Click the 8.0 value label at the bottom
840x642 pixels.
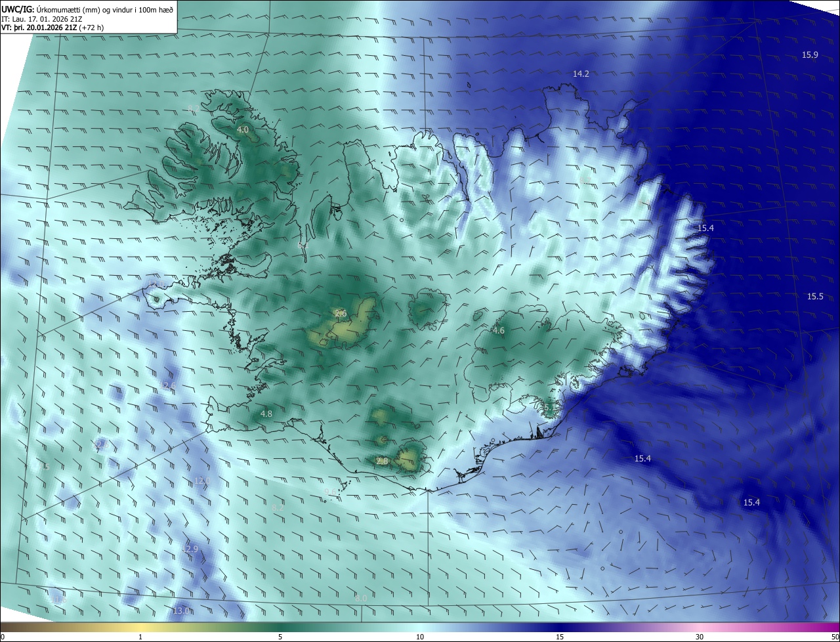(x=361, y=599)
